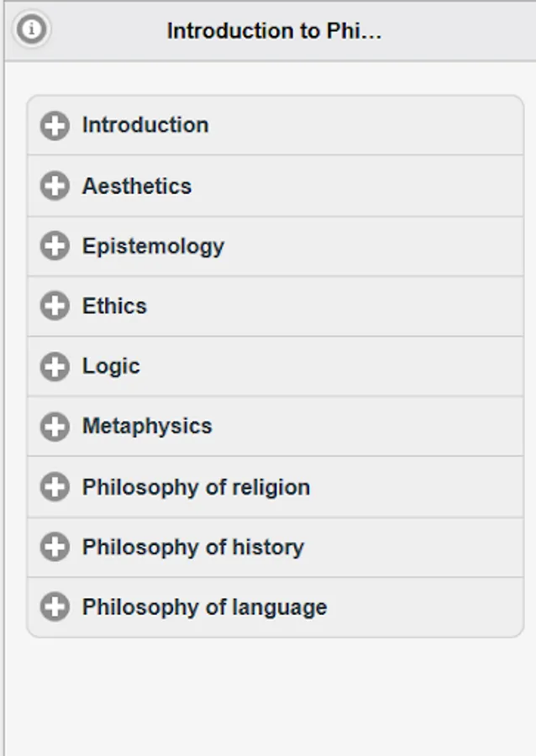Image resolution: width=536 pixels, height=756 pixels.
Task: Select the Philosophy of history label
Action: click(x=192, y=547)
